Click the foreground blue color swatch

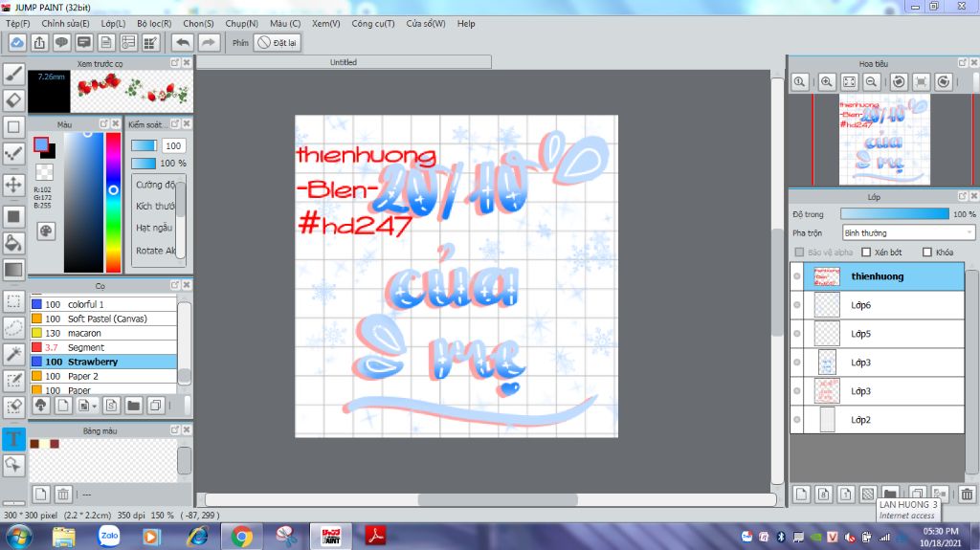[x=41, y=145]
